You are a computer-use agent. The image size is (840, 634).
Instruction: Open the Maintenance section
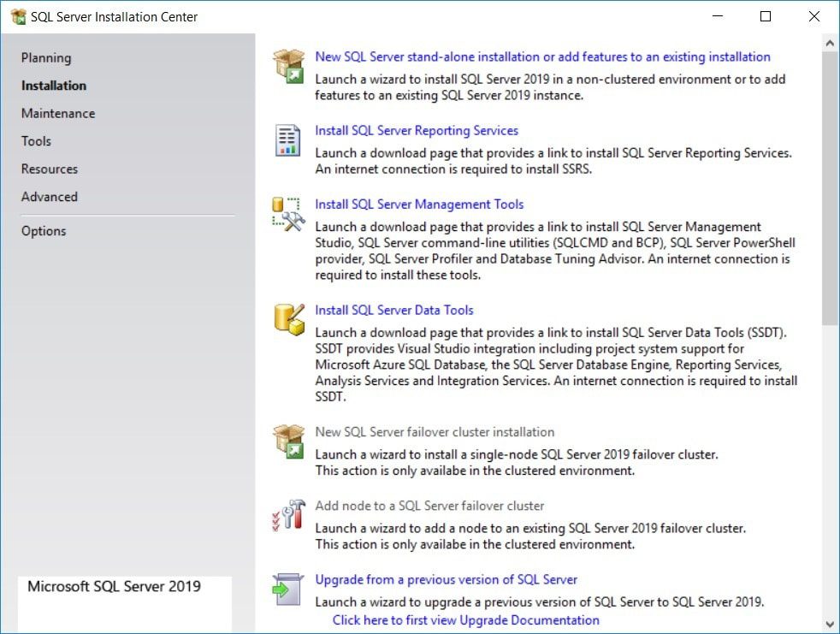[57, 113]
